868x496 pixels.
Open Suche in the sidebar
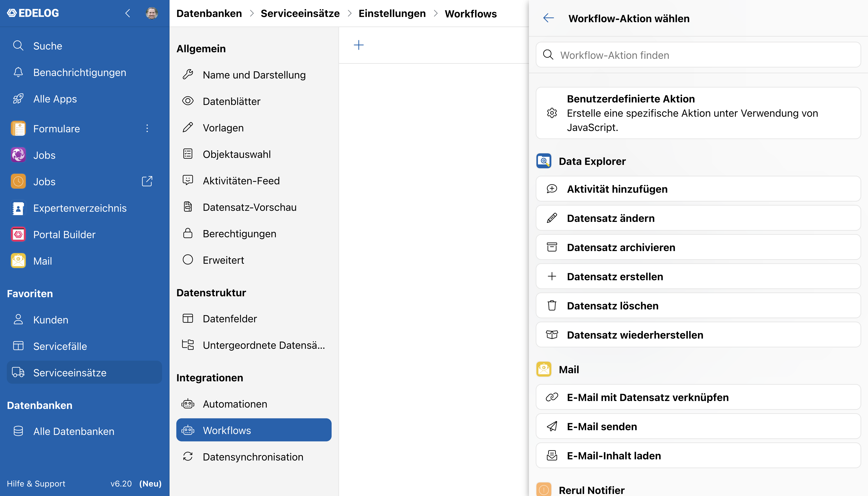pyautogui.click(x=84, y=46)
